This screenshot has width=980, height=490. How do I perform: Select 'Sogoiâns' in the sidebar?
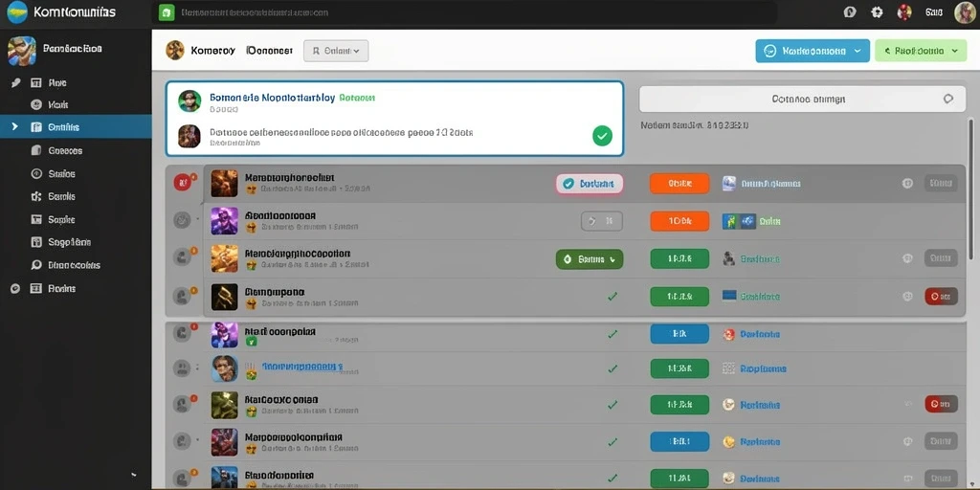(69, 242)
